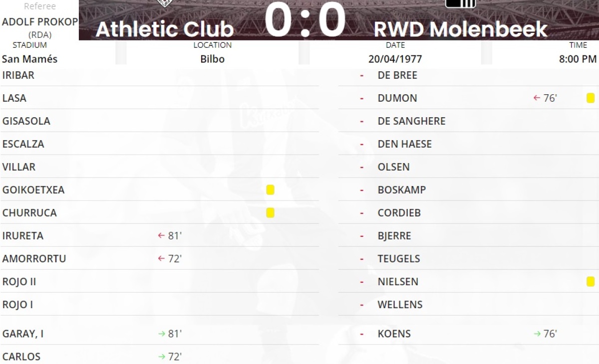Open Athletic Club team name

[x=165, y=29]
